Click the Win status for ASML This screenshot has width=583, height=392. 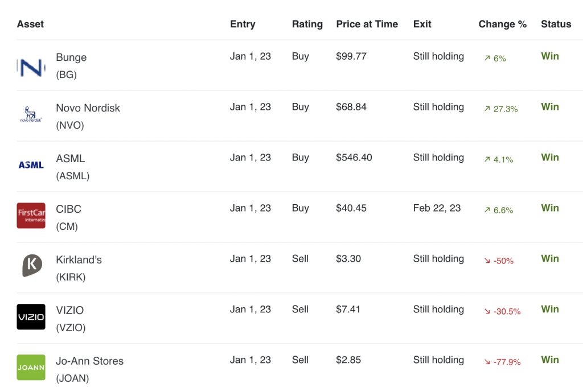coord(549,158)
